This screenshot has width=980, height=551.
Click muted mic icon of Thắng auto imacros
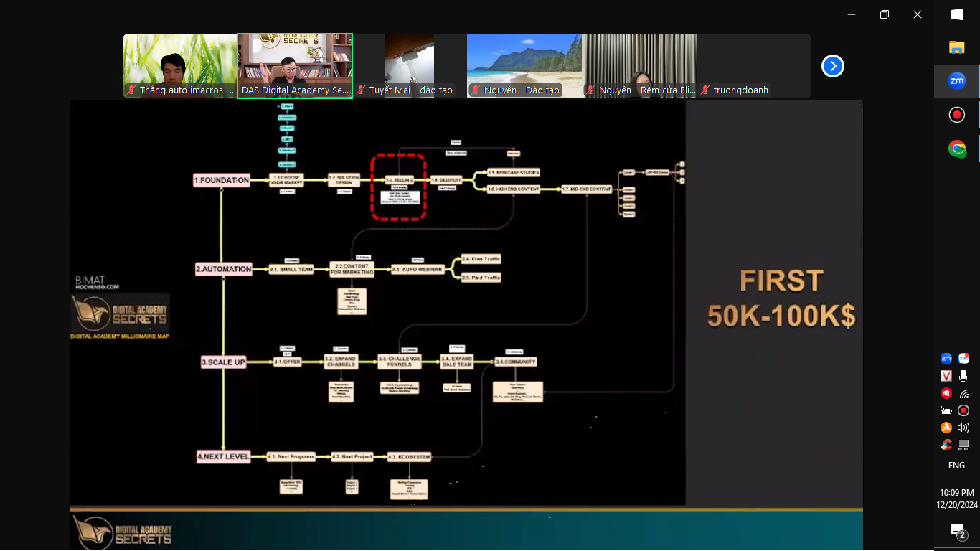click(x=131, y=90)
